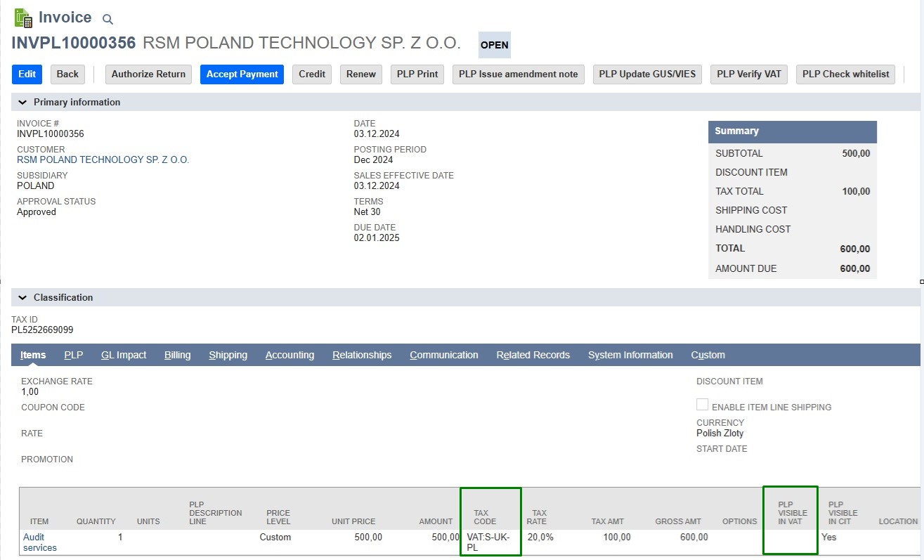Switch to the Billing tab

coord(177,355)
